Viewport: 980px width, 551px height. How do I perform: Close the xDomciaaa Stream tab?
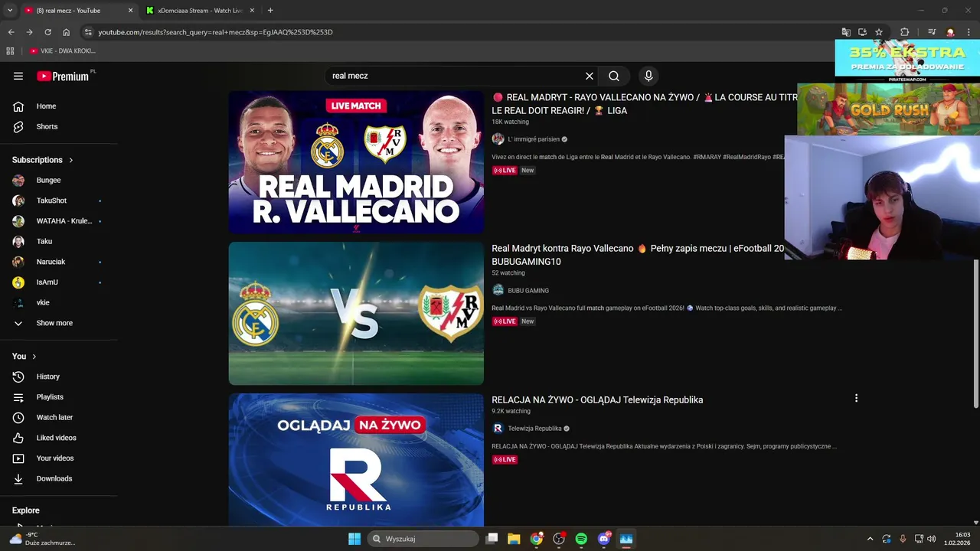coord(252,11)
